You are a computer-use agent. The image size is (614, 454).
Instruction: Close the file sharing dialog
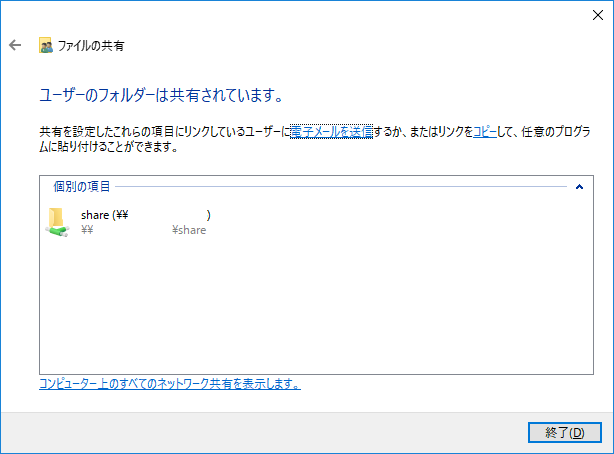598,15
